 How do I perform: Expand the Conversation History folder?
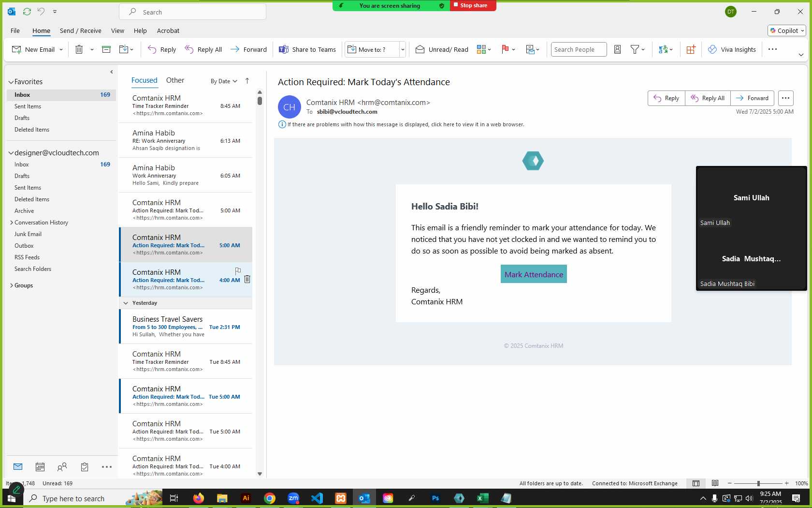click(12, 223)
